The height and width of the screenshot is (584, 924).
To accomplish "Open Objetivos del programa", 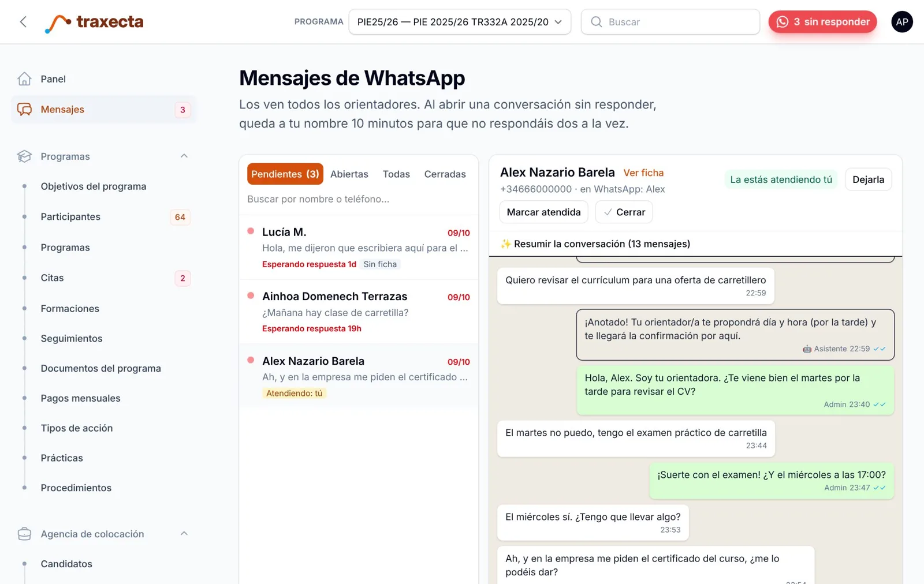I will (x=93, y=186).
